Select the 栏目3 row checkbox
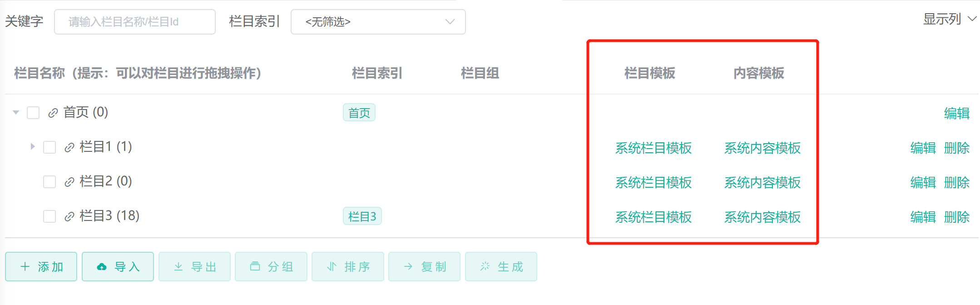The width and height of the screenshot is (980, 305). click(49, 216)
